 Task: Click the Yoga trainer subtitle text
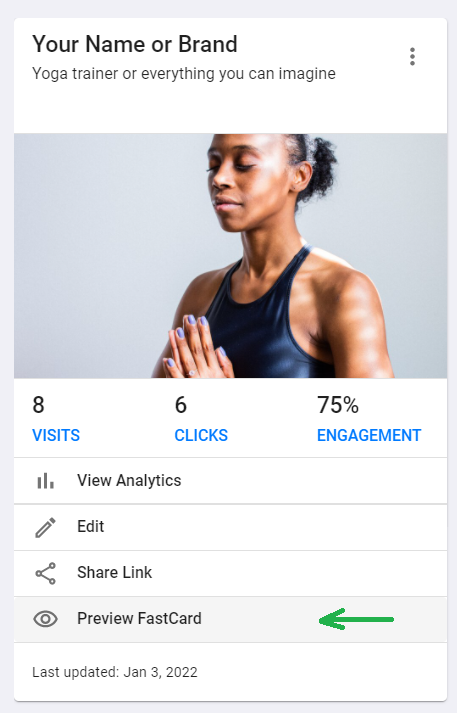point(184,73)
